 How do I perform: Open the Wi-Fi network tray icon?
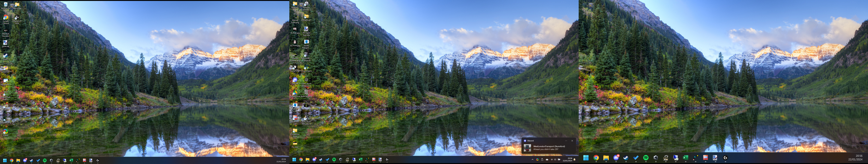point(552,160)
